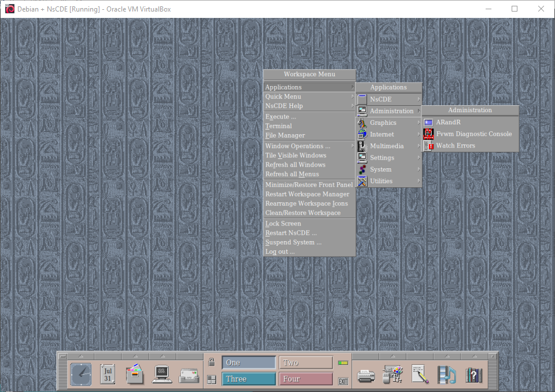
Task: Switch to workspace One
Action: click(x=249, y=363)
